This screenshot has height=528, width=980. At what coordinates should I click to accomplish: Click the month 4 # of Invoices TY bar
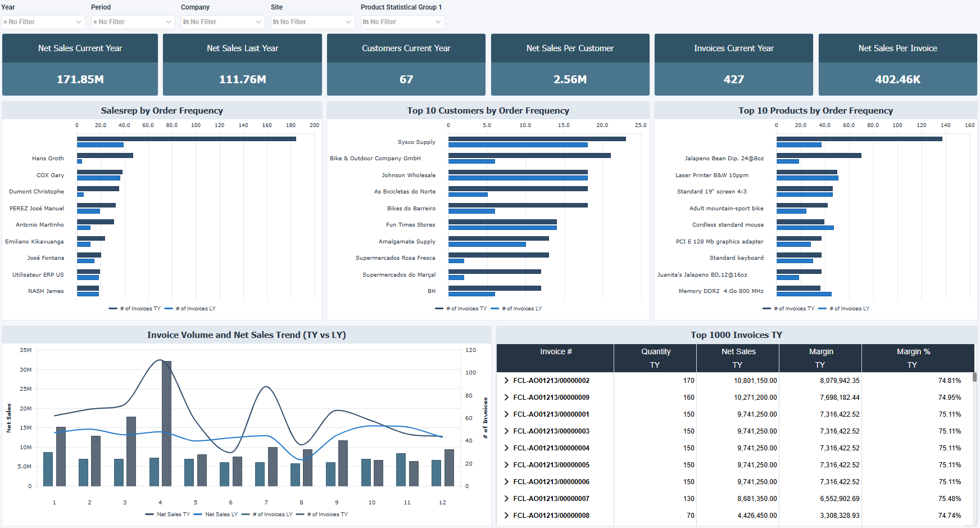[166, 423]
